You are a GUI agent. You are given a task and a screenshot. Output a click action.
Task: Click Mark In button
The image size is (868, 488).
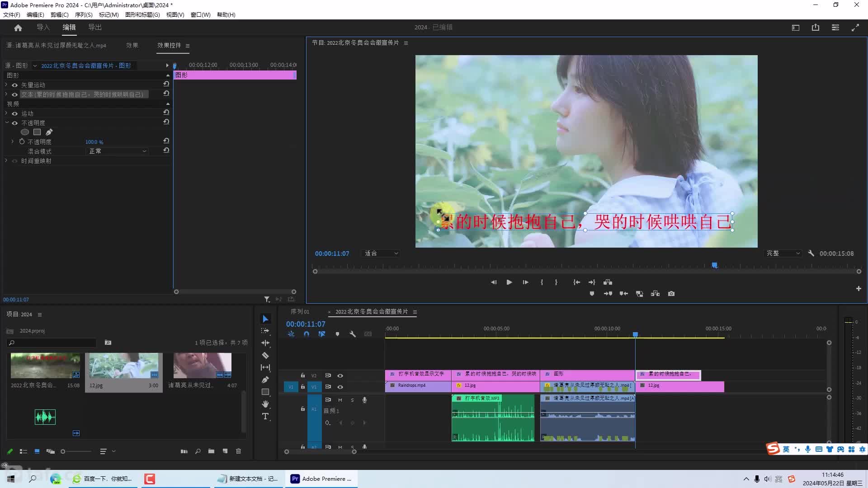pyautogui.click(x=542, y=282)
